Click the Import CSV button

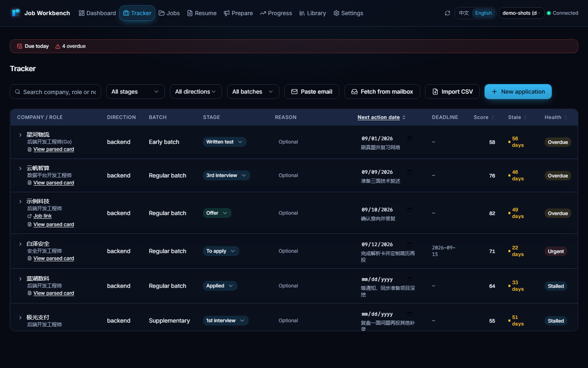point(452,92)
